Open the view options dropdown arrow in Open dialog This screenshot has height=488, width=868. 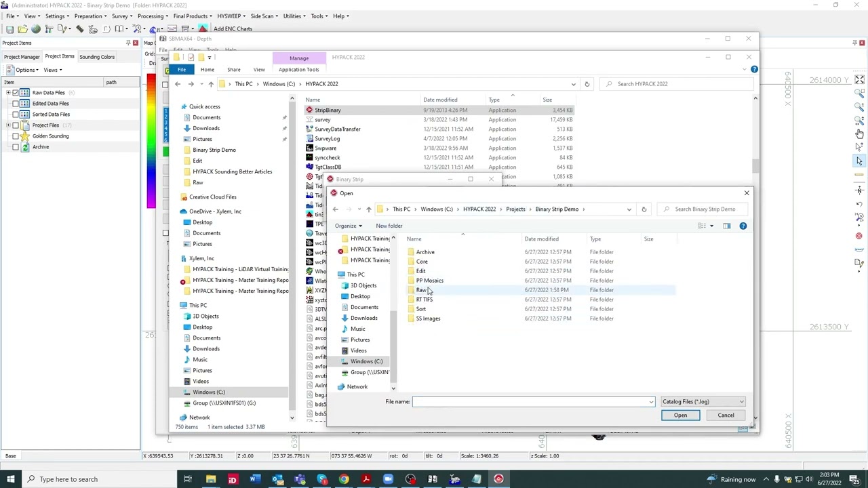711,226
